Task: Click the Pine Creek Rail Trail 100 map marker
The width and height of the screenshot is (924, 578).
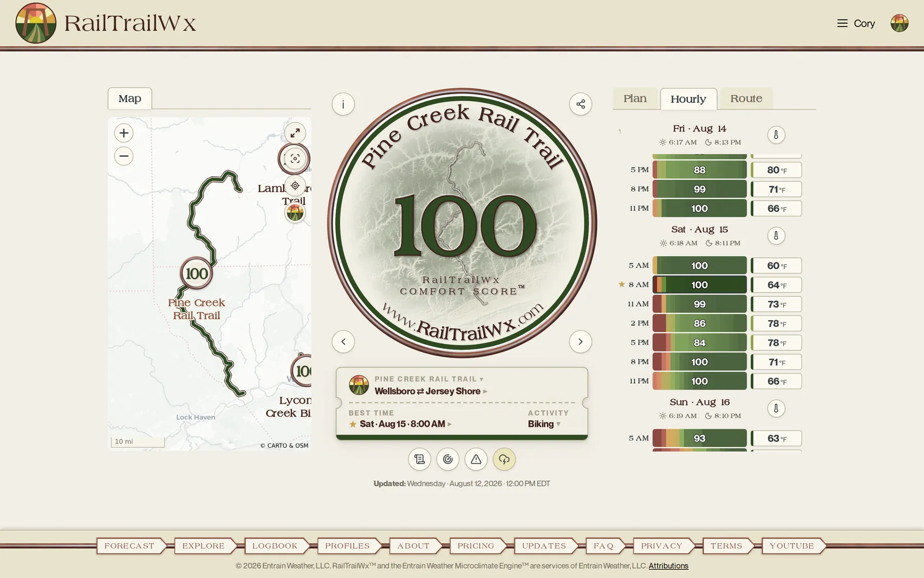Action: pyautogui.click(x=197, y=273)
